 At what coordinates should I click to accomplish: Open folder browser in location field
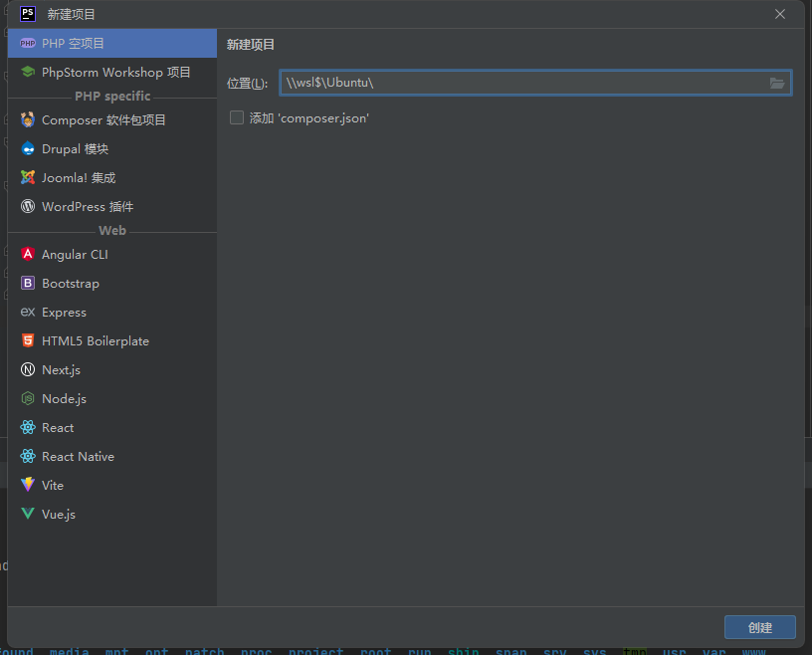coord(777,83)
